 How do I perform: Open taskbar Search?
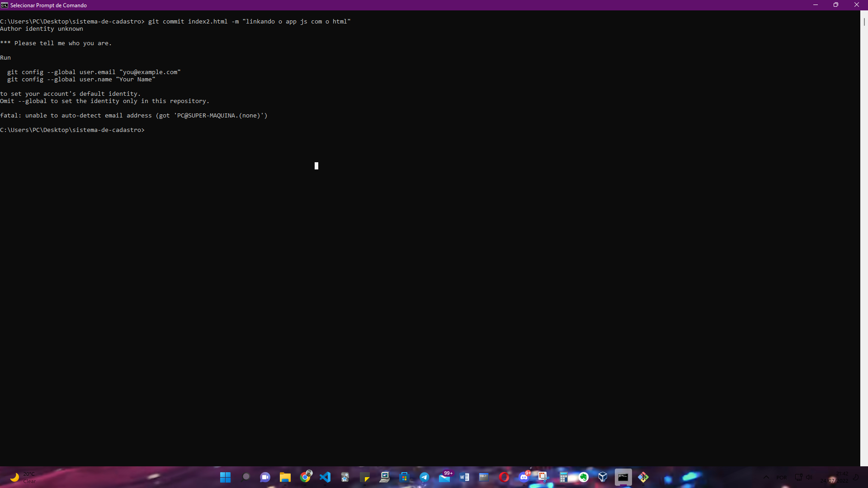(x=245, y=477)
